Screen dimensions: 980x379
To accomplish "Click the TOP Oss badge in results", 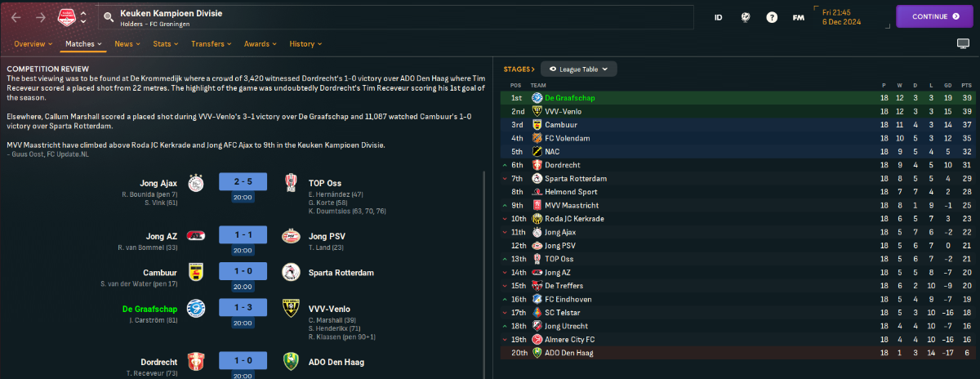I will click(x=290, y=183).
